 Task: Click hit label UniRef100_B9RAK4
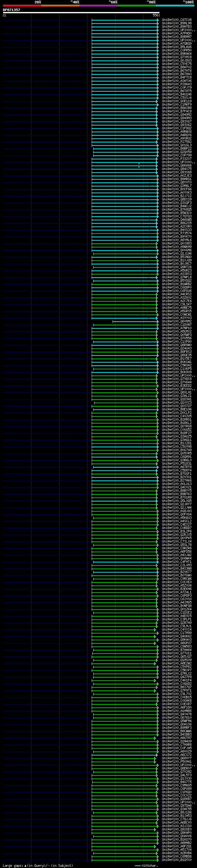click(176, 54)
